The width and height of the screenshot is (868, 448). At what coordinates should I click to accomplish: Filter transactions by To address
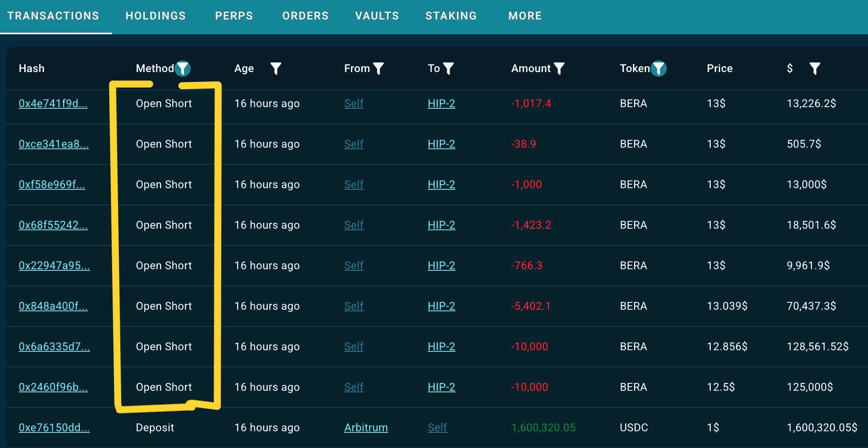448,69
